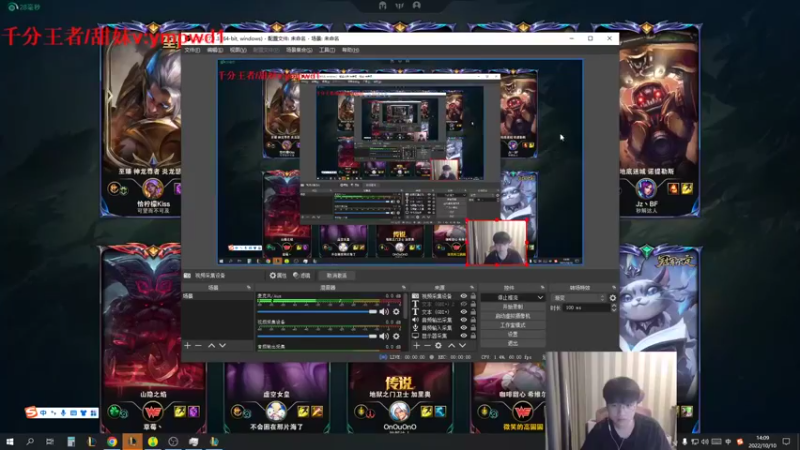Remove selected scene with minus icon
The width and height of the screenshot is (800, 450).
198,345
